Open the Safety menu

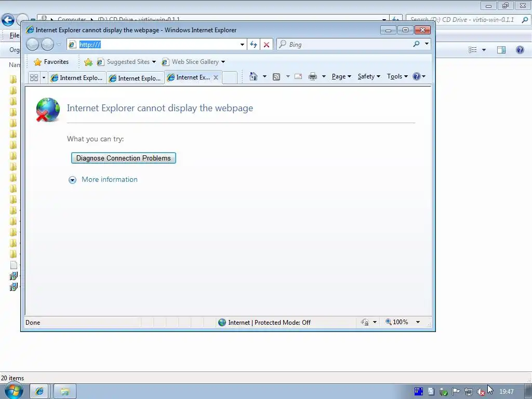[369, 76]
